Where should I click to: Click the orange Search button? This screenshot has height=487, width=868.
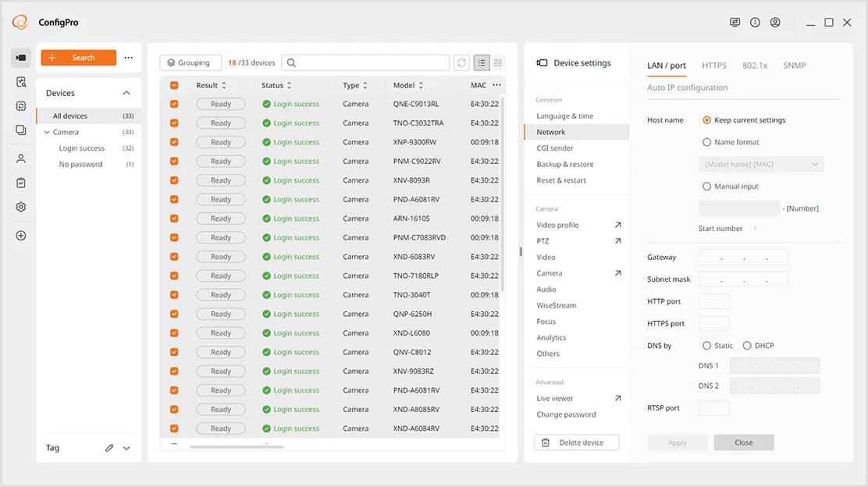tap(79, 58)
